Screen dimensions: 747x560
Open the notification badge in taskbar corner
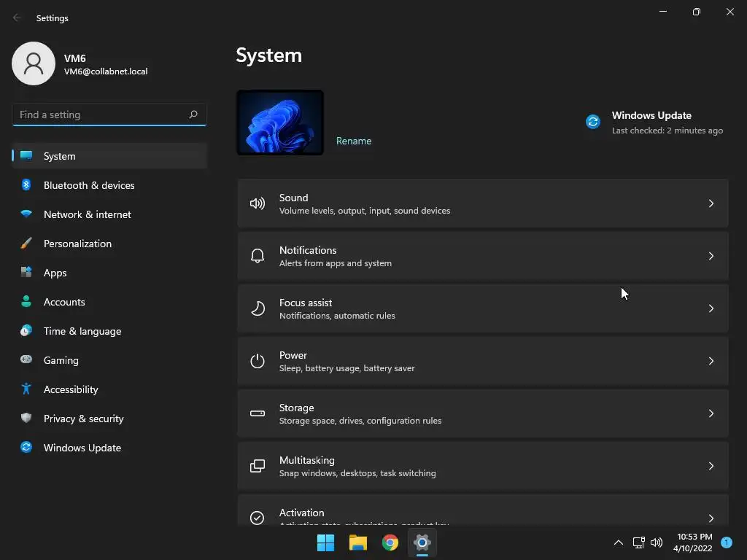click(727, 542)
